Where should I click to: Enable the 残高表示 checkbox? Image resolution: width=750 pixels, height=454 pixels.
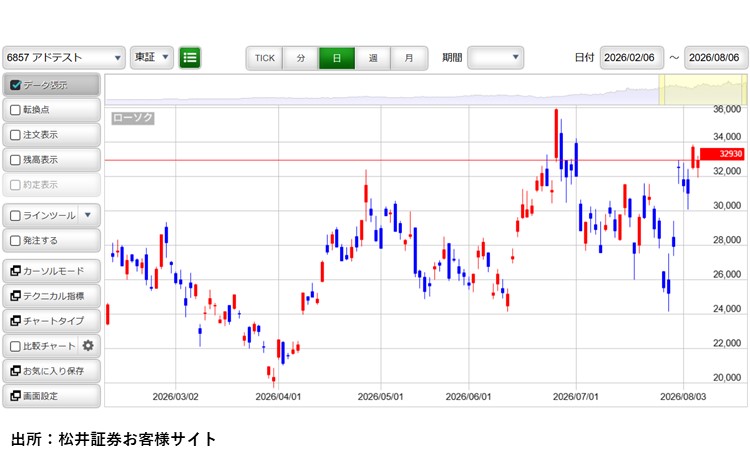(x=15, y=160)
